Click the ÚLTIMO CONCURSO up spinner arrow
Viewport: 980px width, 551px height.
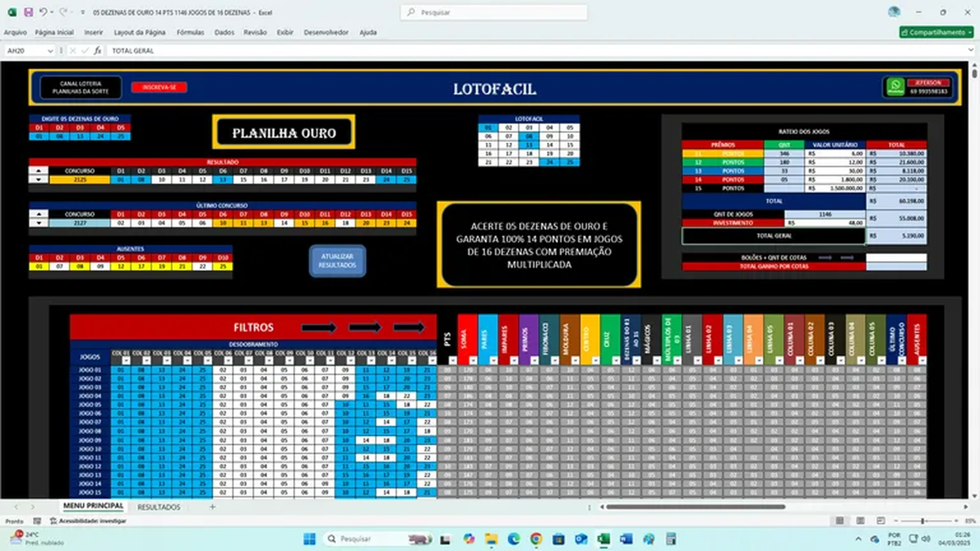39,214
